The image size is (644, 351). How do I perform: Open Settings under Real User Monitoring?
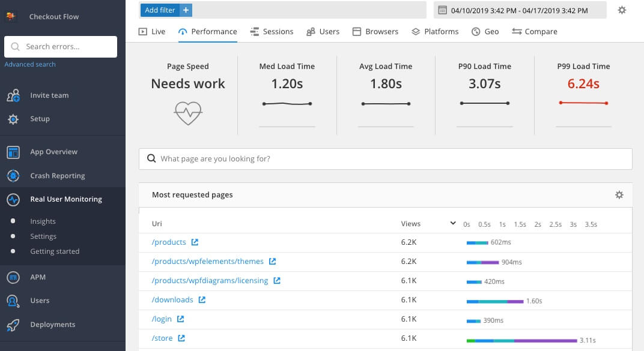pyautogui.click(x=43, y=236)
